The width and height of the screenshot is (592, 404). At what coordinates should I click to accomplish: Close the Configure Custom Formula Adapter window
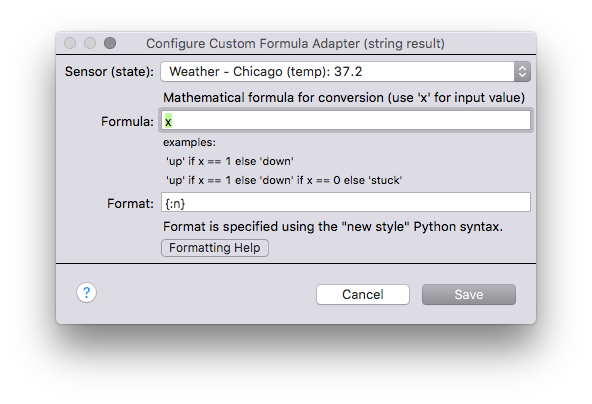coord(70,43)
